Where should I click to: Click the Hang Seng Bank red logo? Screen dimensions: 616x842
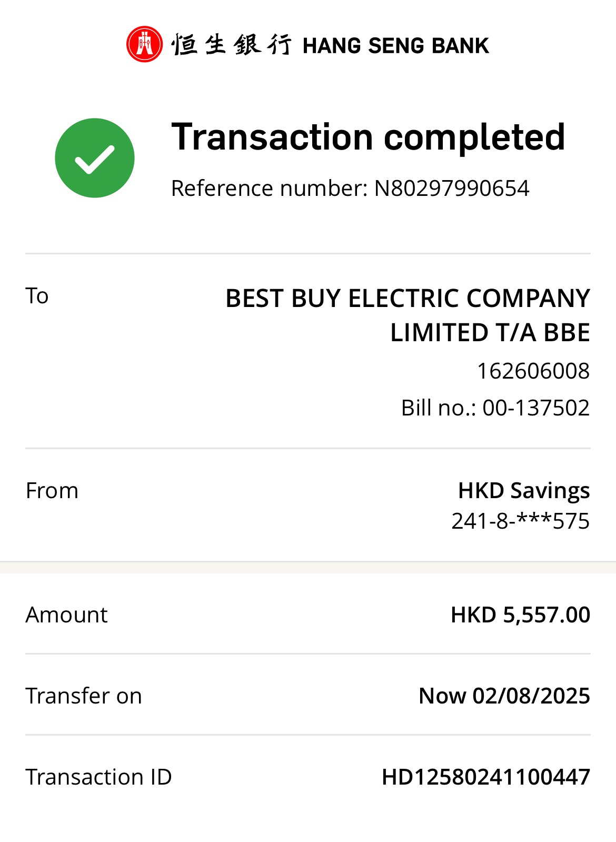[x=144, y=44]
